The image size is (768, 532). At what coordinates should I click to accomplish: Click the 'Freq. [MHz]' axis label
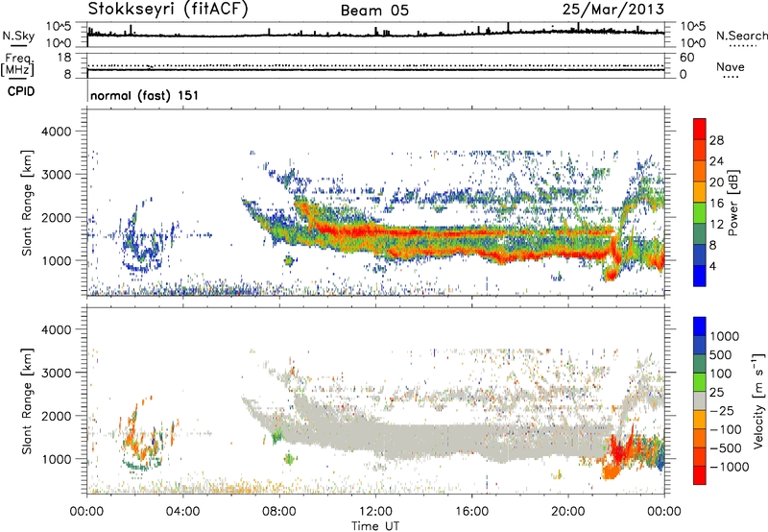(x=18, y=65)
